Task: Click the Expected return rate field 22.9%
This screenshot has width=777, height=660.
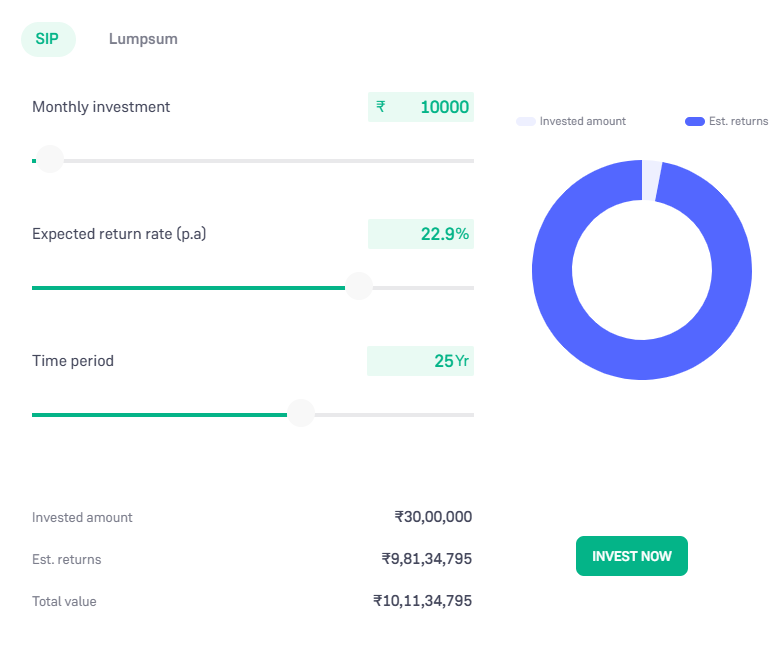Action: (421, 234)
